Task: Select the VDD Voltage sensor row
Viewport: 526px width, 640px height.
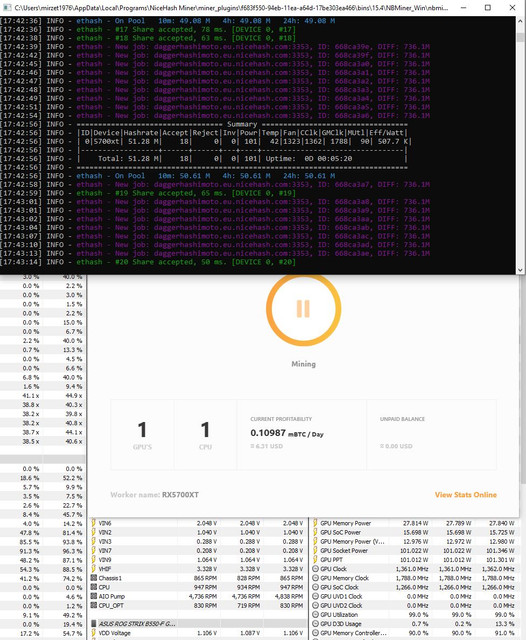Action: click(x=198, y=633)
